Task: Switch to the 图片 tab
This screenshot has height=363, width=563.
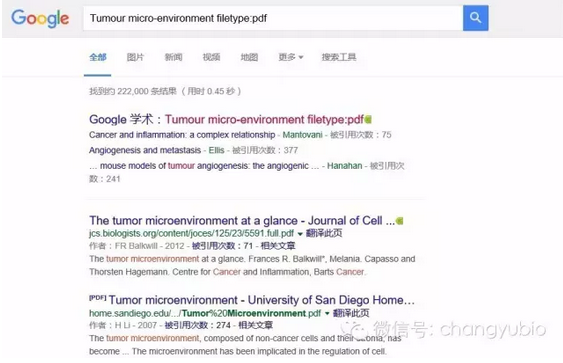Action: [x=135, y=57]
